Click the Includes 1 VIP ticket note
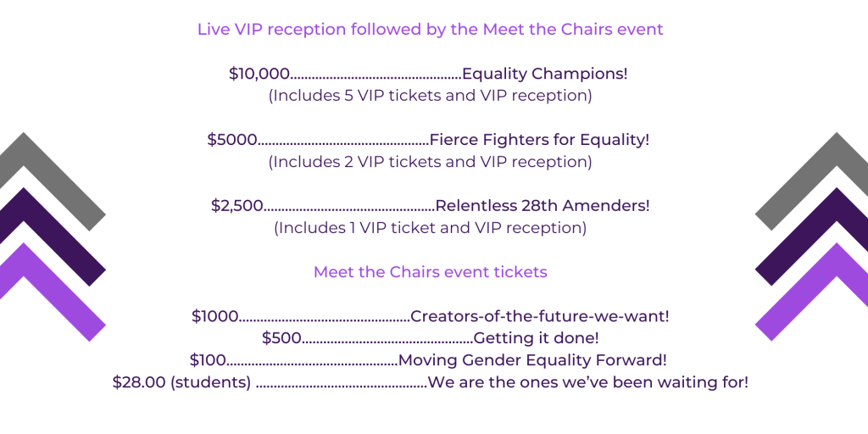Viewport: 868px width, 434px height. (x=430, y=228)
